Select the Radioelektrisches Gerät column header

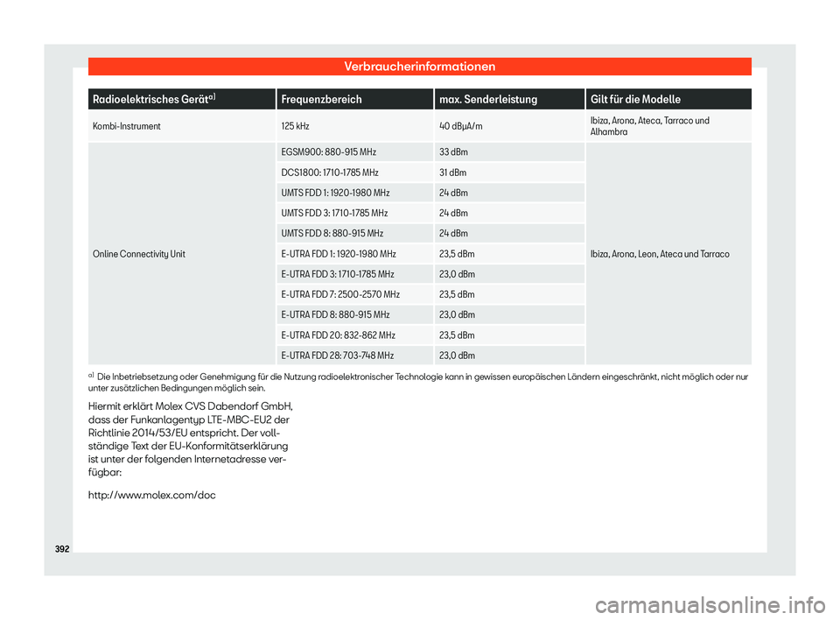[x=182, y=99]
